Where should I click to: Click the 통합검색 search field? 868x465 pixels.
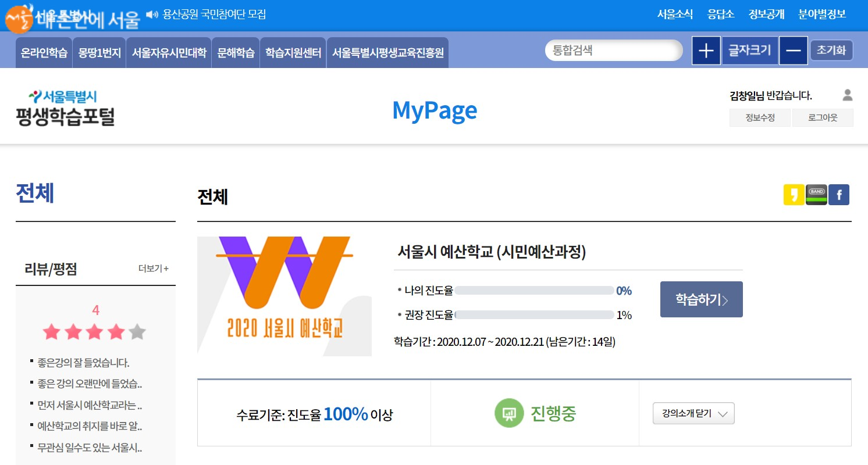(x=613, y=51)
